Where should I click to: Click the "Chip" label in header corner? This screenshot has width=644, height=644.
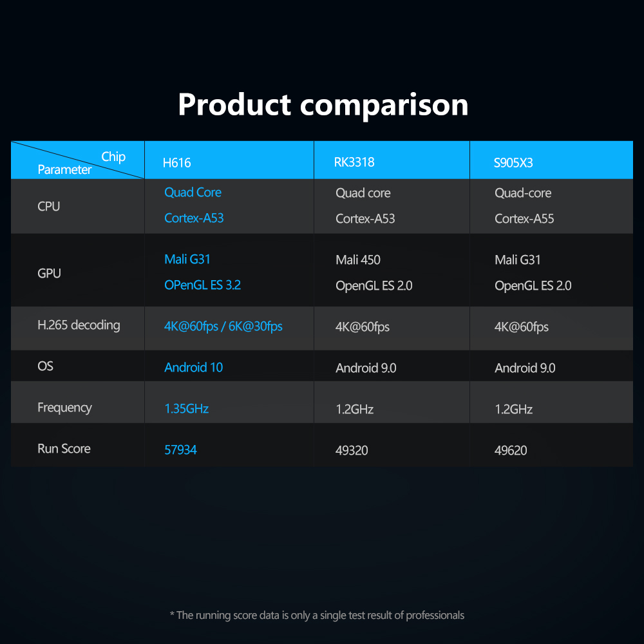click(113, 156)
